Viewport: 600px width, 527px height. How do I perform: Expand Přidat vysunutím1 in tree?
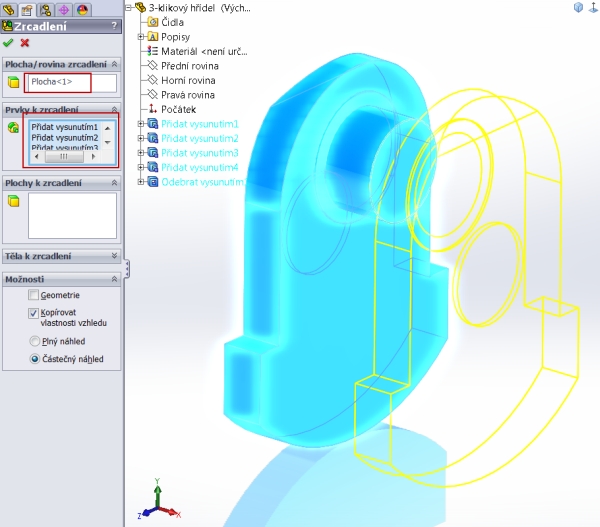click(x=141, y=124)
